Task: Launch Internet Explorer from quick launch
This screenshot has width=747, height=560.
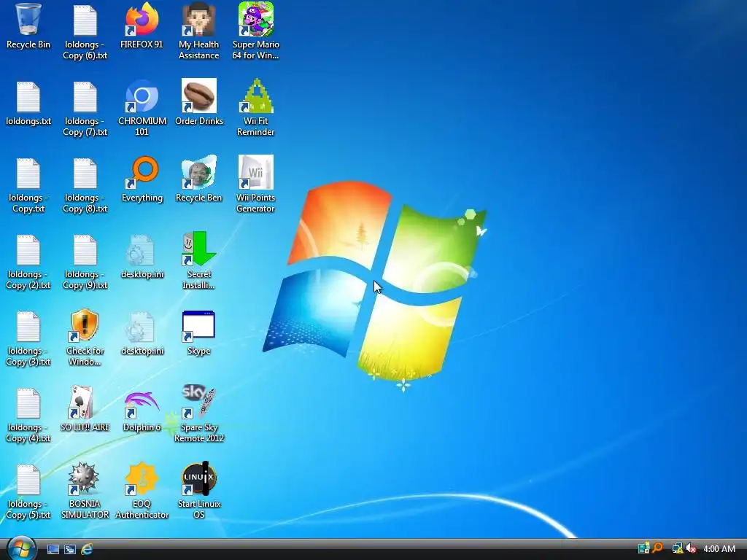Action: click(87, 549)
